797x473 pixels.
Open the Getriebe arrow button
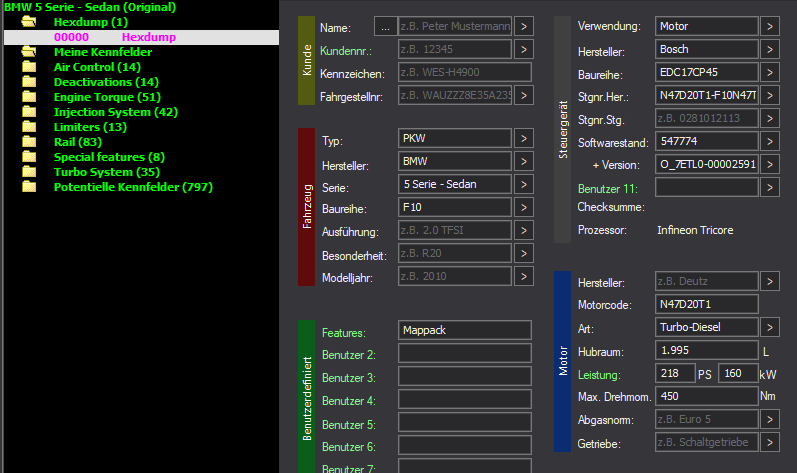pyautogui.click(x=770, y=442)
